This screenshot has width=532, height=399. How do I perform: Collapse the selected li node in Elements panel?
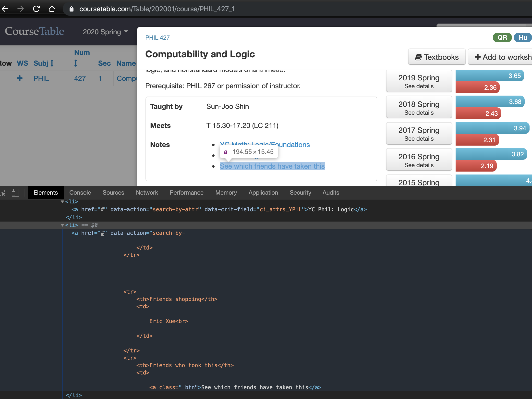point(63,225)
